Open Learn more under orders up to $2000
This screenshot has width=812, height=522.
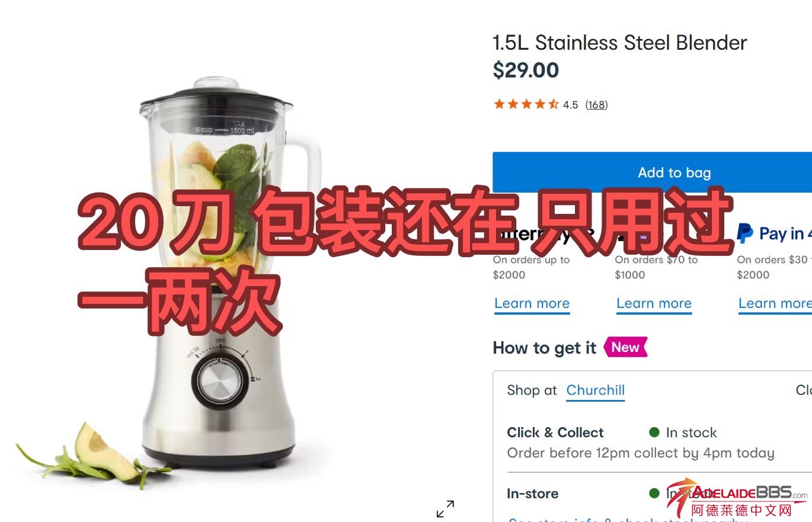(x=532, y=303)
